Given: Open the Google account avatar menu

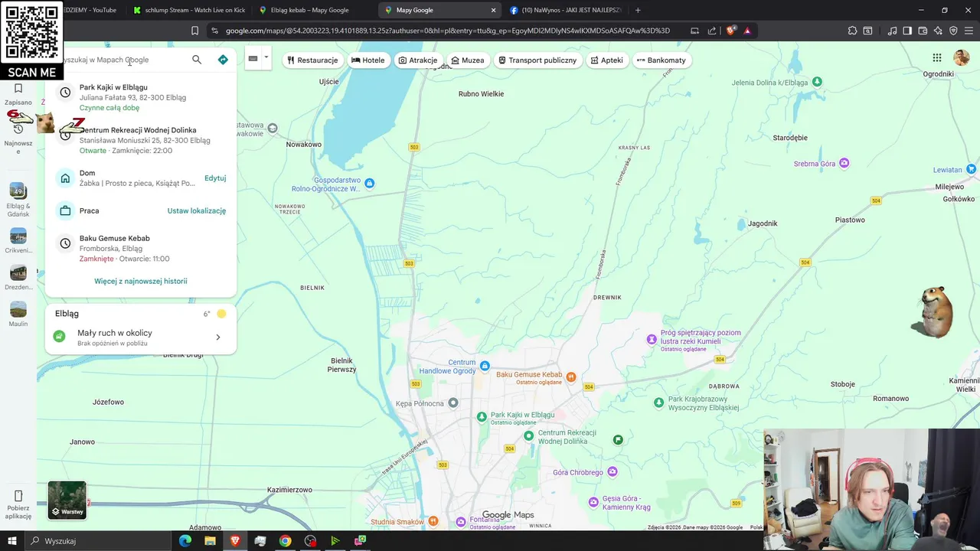Looking at the screenshot, I should pos(961,58).
